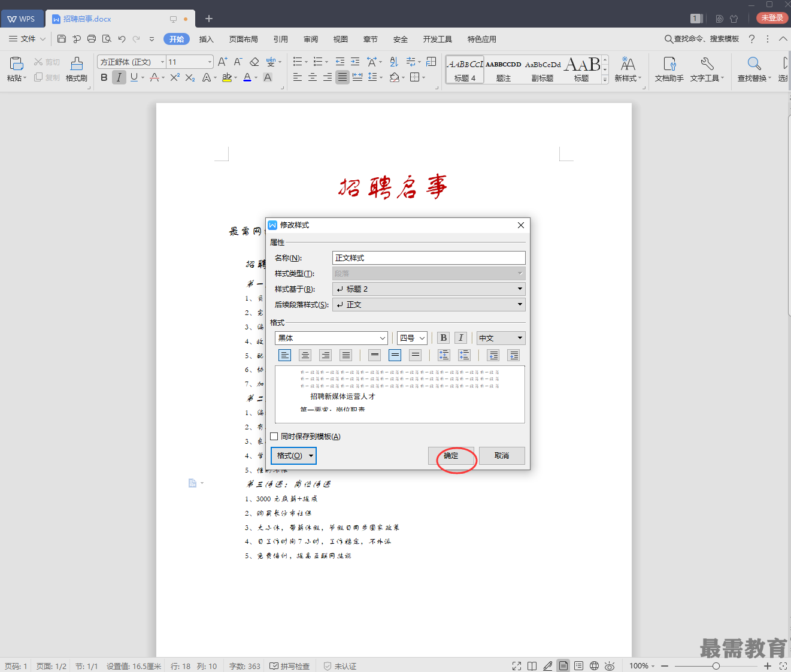
Task: Click 取消 button in dialog
Action: click(502, 456)
